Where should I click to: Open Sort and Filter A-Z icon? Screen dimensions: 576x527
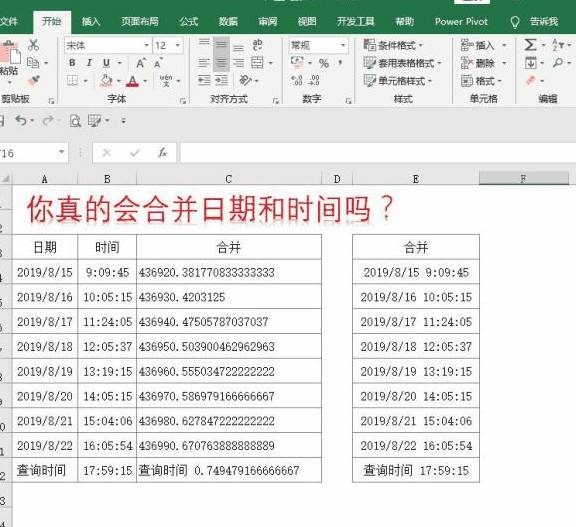[558, 45]
